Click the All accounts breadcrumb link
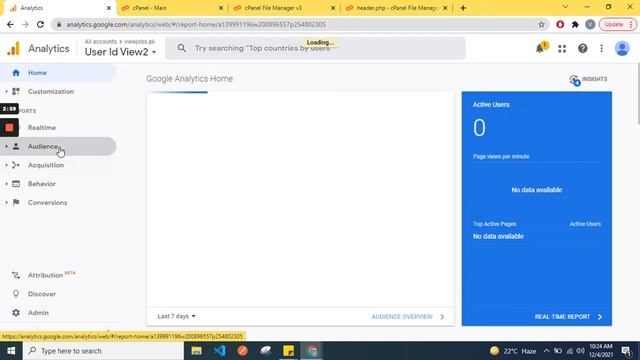The height and width of the screenshot is (360, 640). 100,42
